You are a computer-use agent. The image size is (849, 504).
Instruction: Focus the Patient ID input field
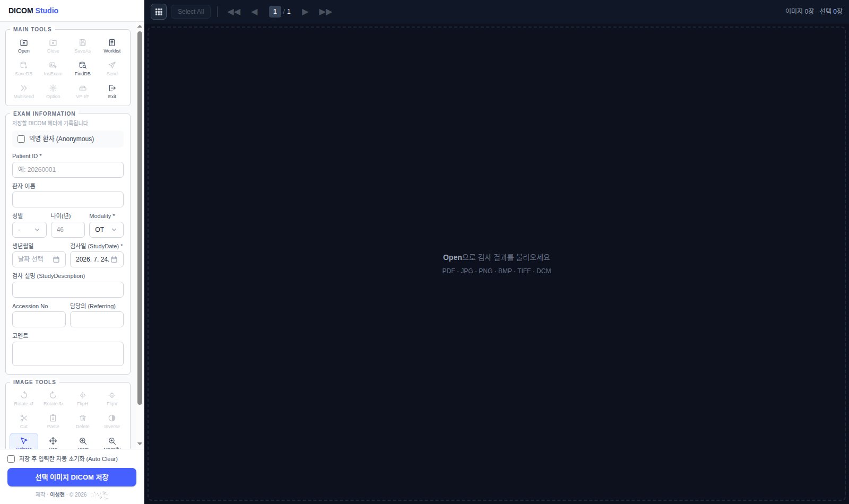(68, 170)
